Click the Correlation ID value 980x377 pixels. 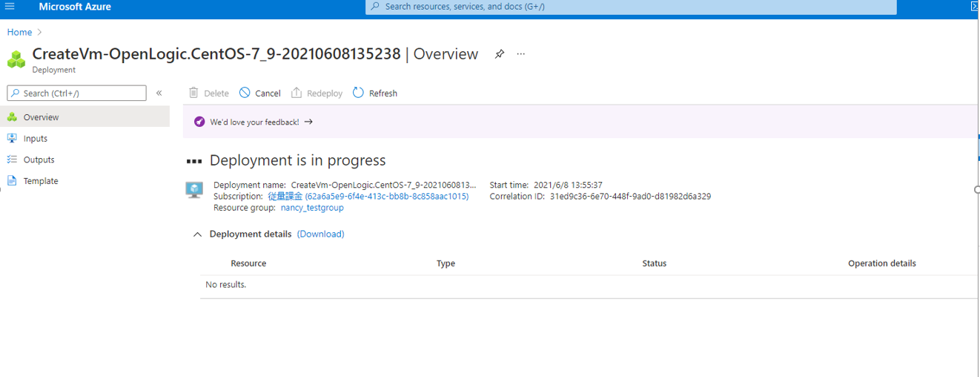point(630,197)
